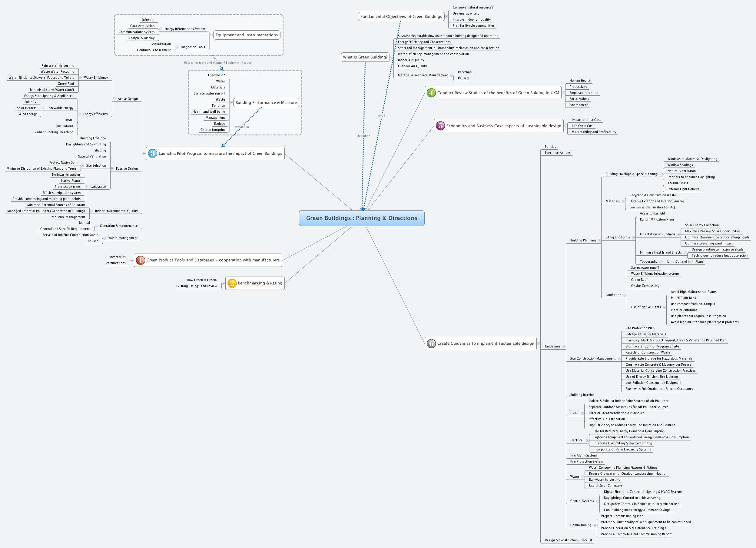
Task: Toggle collapse on Diagnostic Tools node
Action: [177, 47]
